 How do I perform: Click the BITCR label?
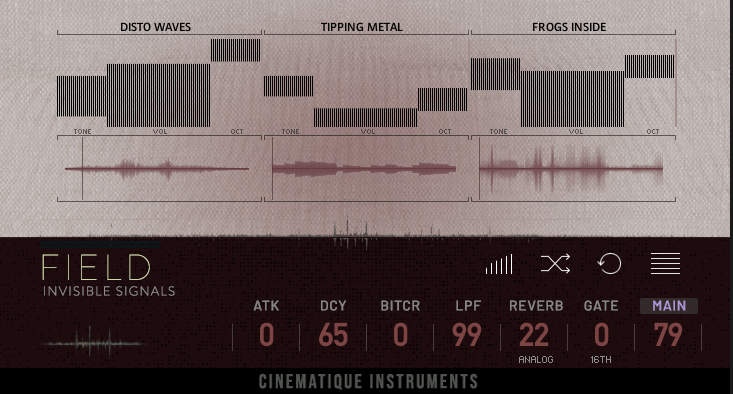(400, 306)
